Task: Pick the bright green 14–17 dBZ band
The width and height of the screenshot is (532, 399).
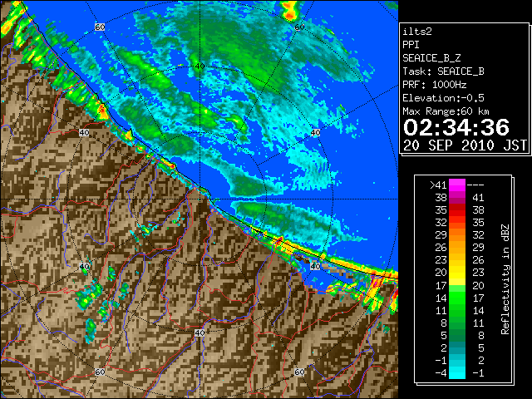Action: [457, 298]
